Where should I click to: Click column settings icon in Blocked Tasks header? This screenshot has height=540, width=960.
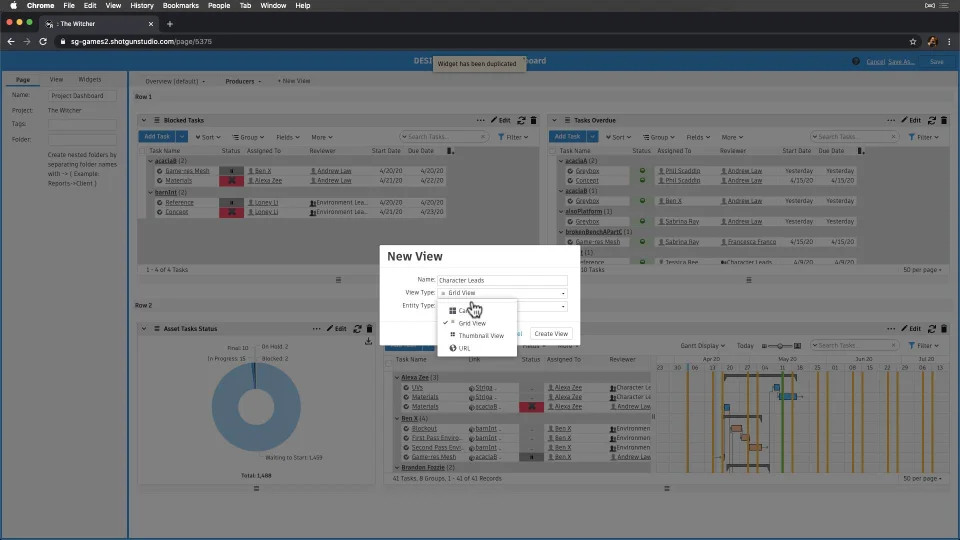pyautogui.click(x=451, y=151)
